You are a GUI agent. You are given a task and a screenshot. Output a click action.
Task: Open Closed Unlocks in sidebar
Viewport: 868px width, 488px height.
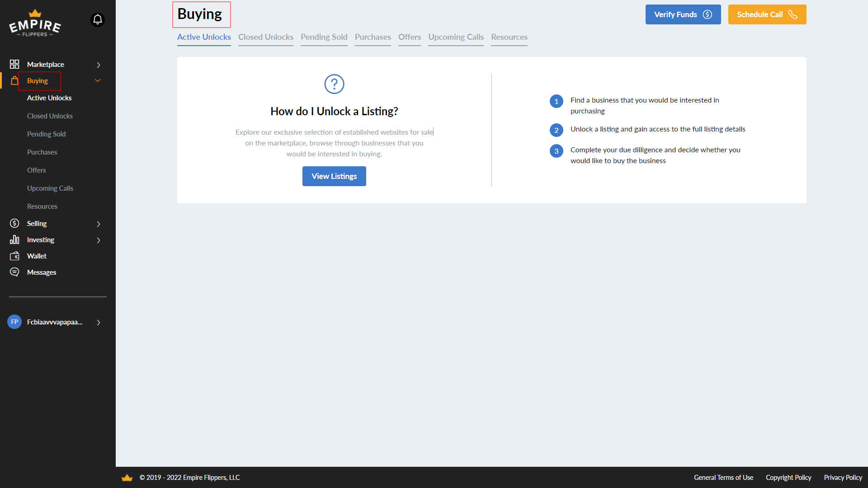[50, 116]
